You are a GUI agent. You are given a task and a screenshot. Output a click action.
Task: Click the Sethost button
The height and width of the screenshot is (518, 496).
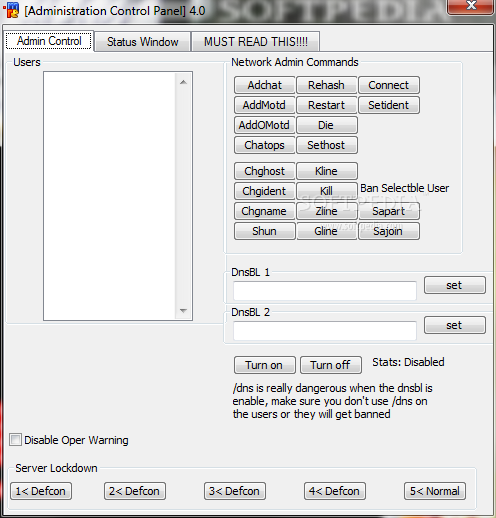326,145
